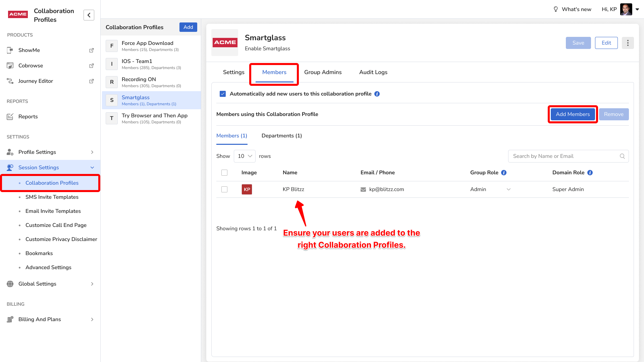
Task: Open the Show 10 rows dropdown
Action: [245, 156]
